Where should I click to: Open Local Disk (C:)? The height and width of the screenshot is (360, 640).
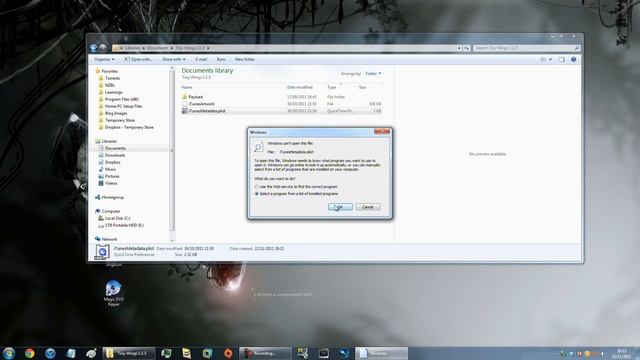[x=117, y=218]
